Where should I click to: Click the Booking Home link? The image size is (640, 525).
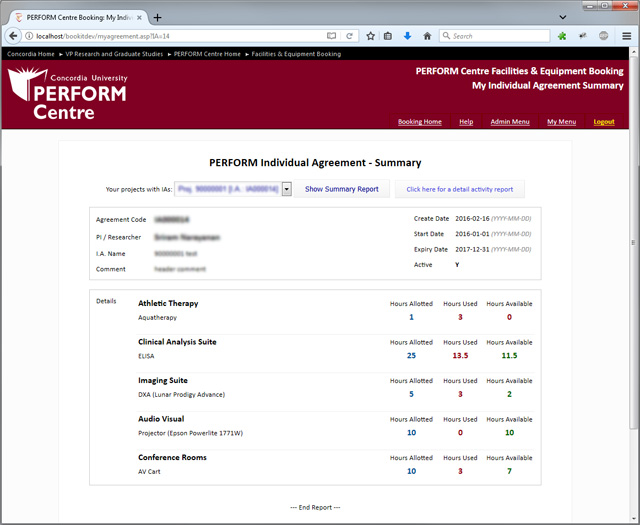coord(419,122)
